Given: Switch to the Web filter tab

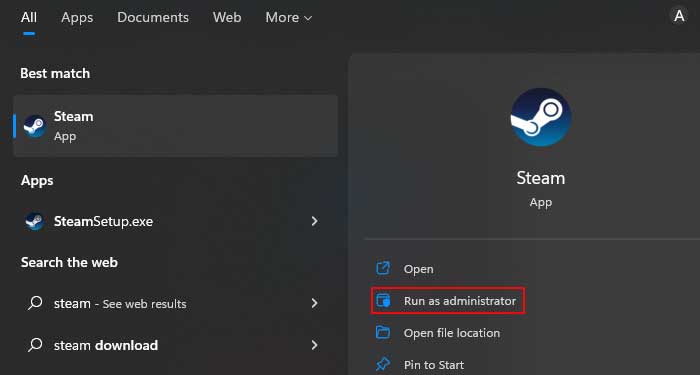Looking at the screenshot, I should [227, 17].
